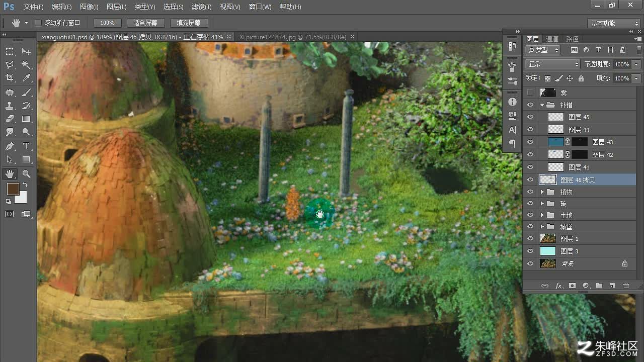The image size is (644, 362).
Task: Open the 图层(L) menu
Action: pyautogui.click(x=116, y=7)
